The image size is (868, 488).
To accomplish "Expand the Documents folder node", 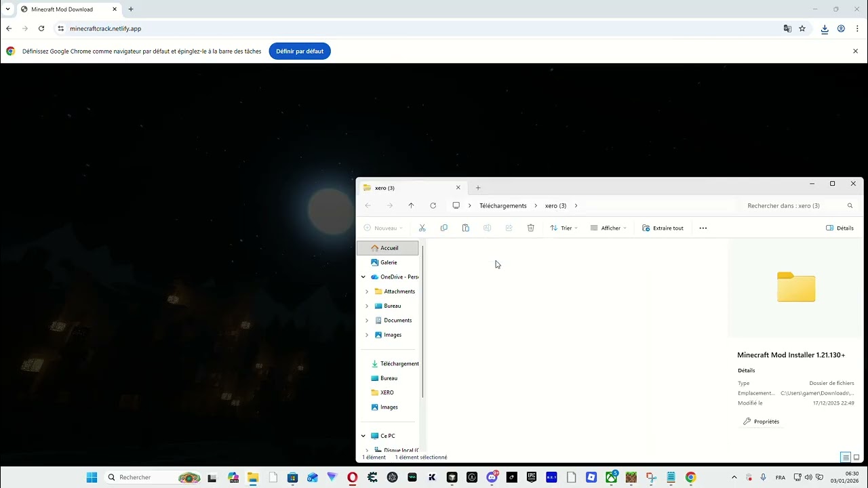I will (x=367, y=320).
